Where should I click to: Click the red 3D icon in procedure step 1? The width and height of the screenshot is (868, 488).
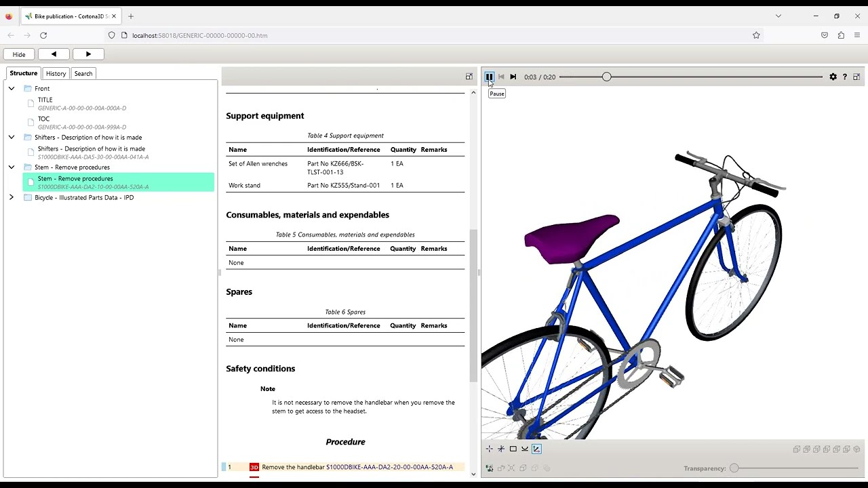point(254,467)
